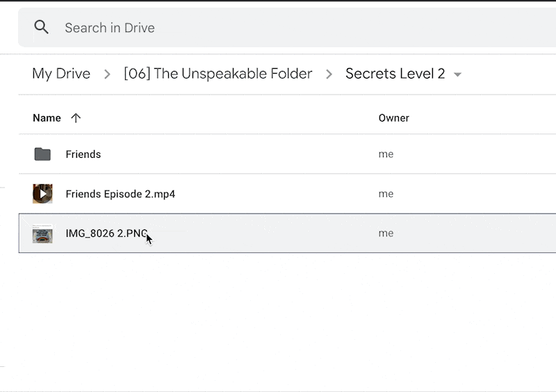556x392 pixels.
Task: Select the Friends folder icon
Action: [x=42, y=154]
